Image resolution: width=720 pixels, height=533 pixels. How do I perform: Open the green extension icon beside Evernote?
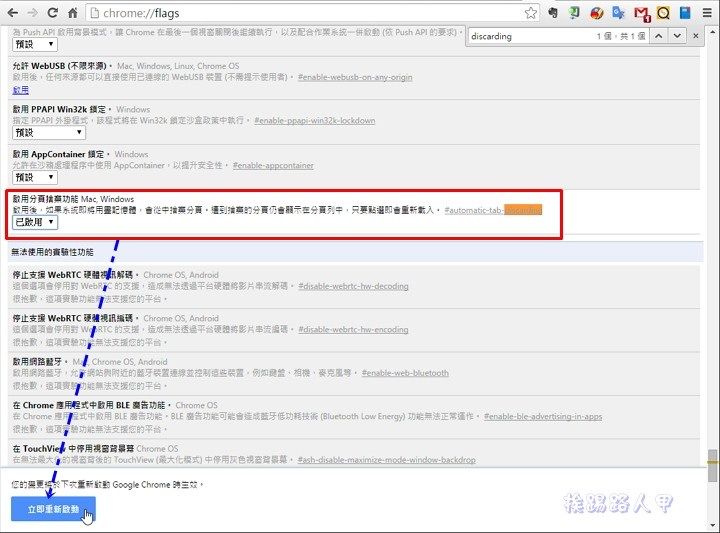pos(574,13)
